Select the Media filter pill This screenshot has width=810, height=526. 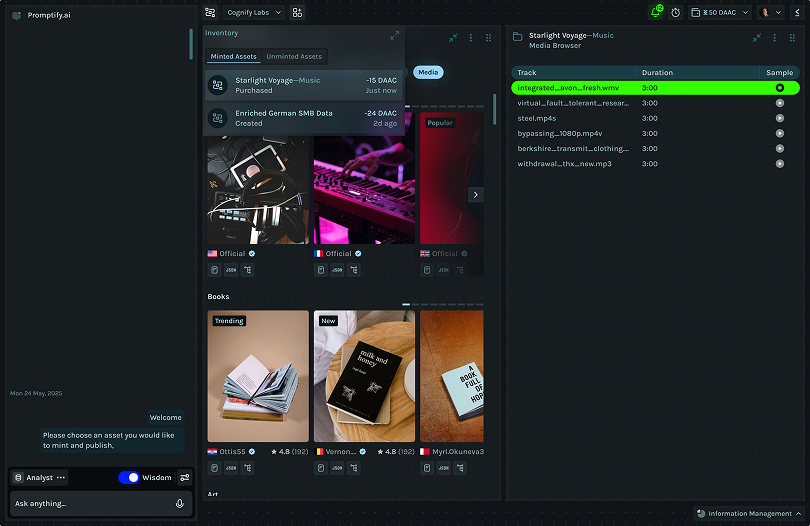pos(428,72)
